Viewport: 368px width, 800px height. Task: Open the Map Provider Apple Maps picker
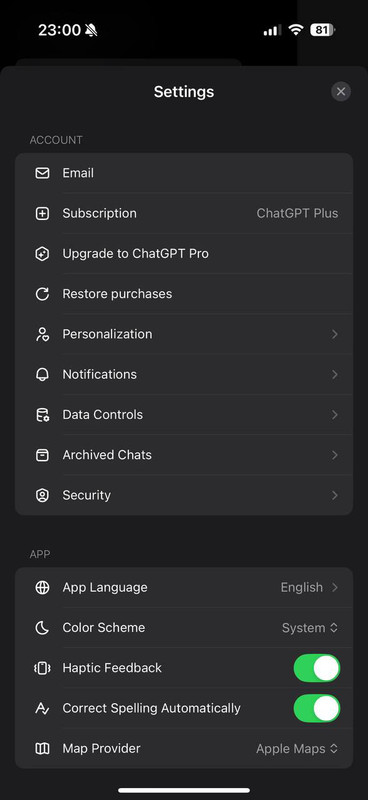[297, 749]
